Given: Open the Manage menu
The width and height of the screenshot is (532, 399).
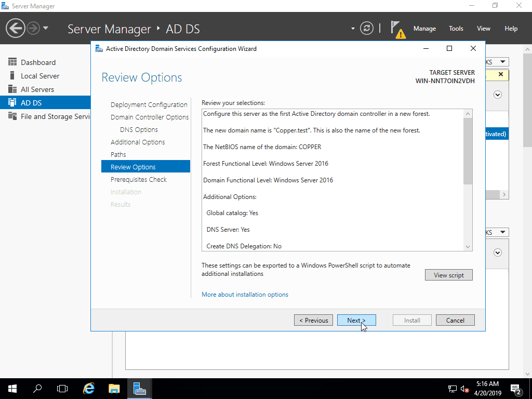Looking at the screenshot, I should [x=424, y=29].
